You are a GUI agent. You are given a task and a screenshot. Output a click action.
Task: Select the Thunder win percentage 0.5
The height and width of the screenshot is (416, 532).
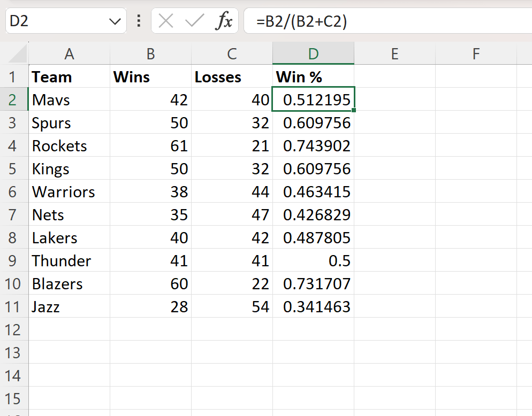point(314,260)
